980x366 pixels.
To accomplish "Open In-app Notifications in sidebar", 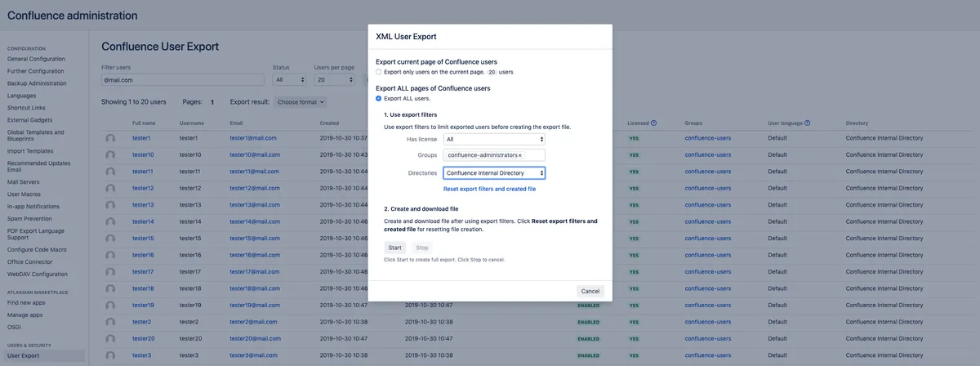I will point(33,207).
